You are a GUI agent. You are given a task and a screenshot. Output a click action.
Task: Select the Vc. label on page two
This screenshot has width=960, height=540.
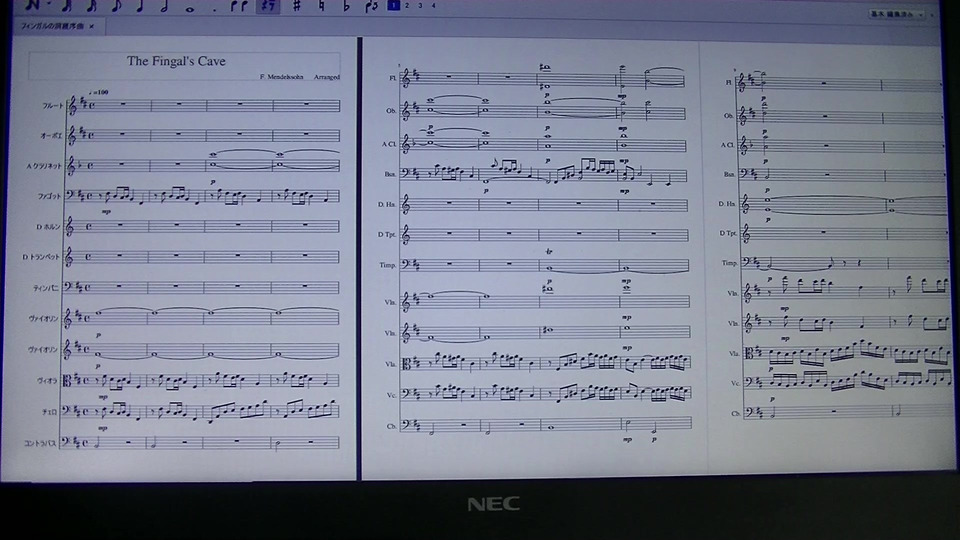point(391,395)
